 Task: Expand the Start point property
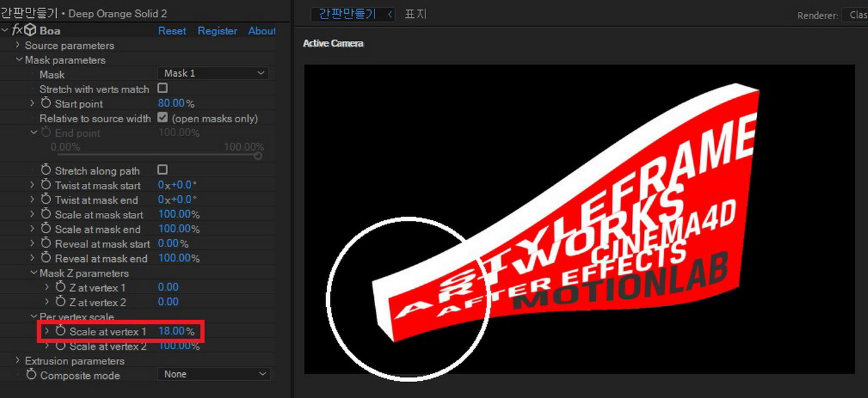click(32, 103)
